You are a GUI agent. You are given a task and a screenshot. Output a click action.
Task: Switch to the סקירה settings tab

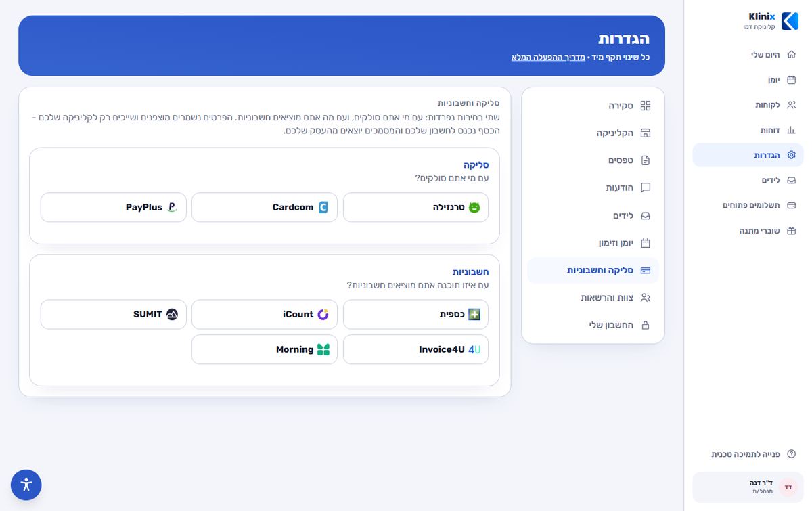593,106
